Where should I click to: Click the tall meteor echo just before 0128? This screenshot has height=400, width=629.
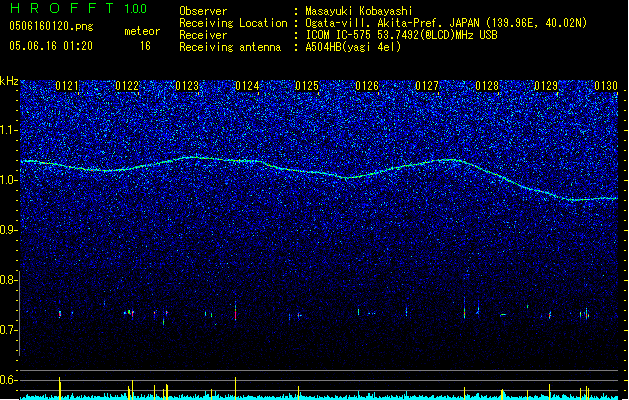point(465,308)
